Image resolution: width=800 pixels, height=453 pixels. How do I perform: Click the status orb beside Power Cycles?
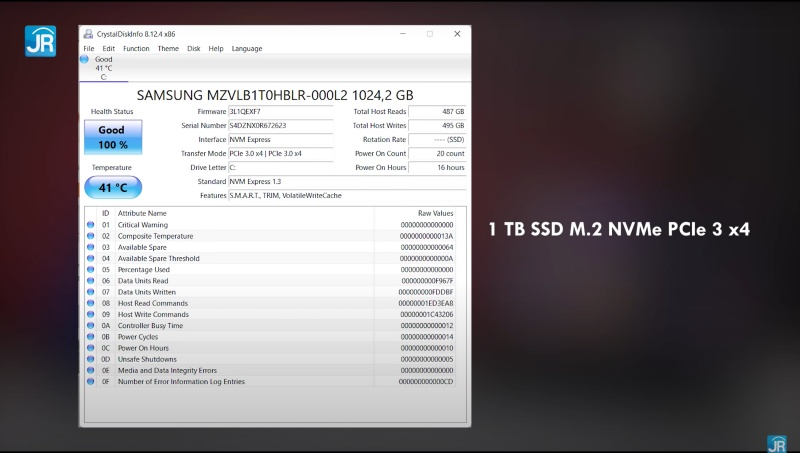point(91,337)
